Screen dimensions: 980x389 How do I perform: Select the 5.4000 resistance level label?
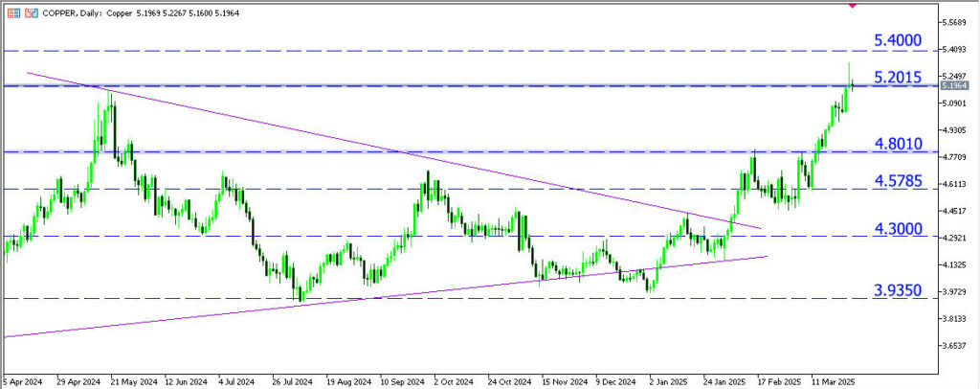897,40
